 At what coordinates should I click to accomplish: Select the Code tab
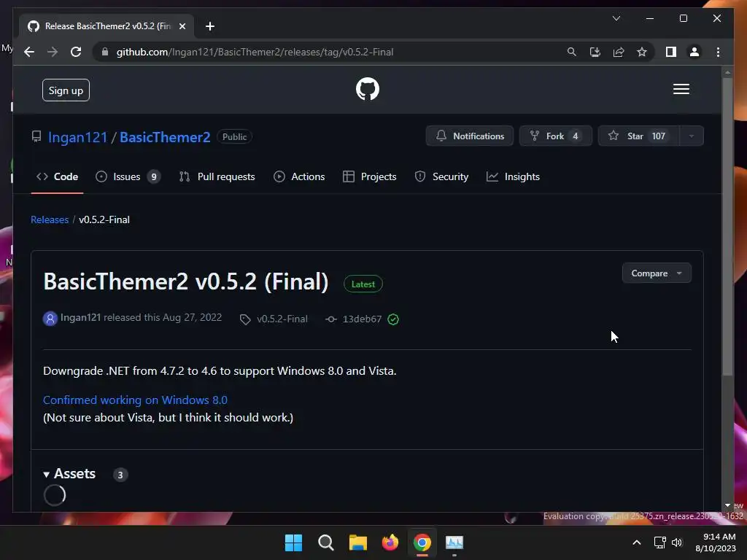(x=57, y=176)
